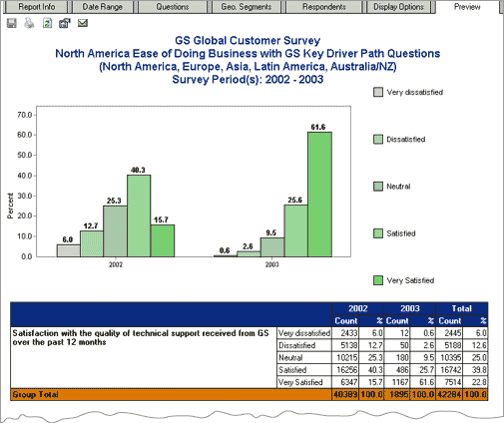Click the 2002 bar labeled 25.3
Screen dimensions: 504x423
(115, 231)
